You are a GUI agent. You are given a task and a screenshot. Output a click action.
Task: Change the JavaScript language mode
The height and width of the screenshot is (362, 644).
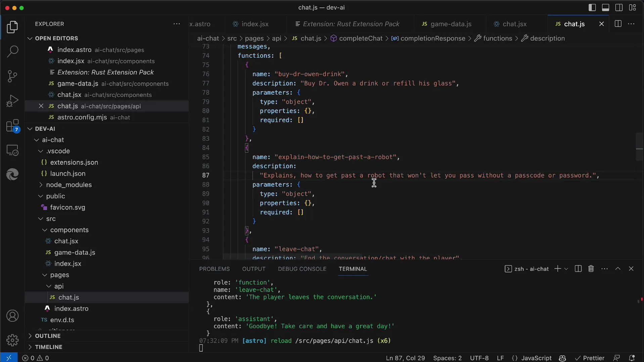pos(536,358)
